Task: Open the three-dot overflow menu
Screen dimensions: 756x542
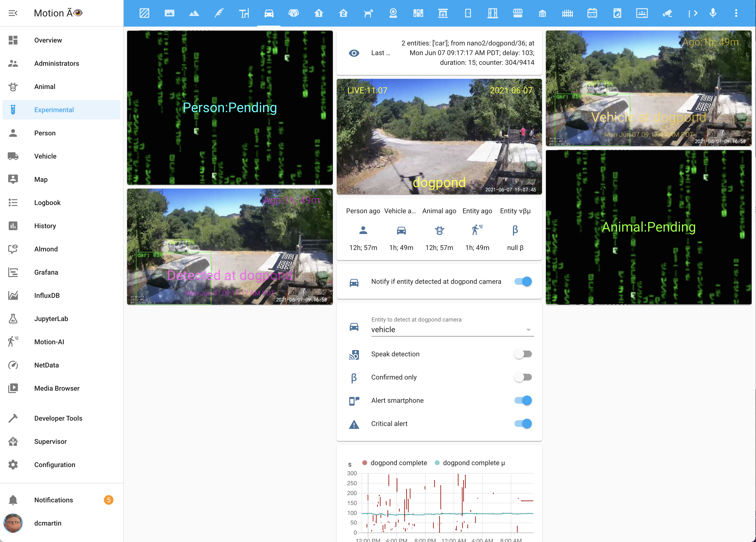Action: (x=736, y=13)
